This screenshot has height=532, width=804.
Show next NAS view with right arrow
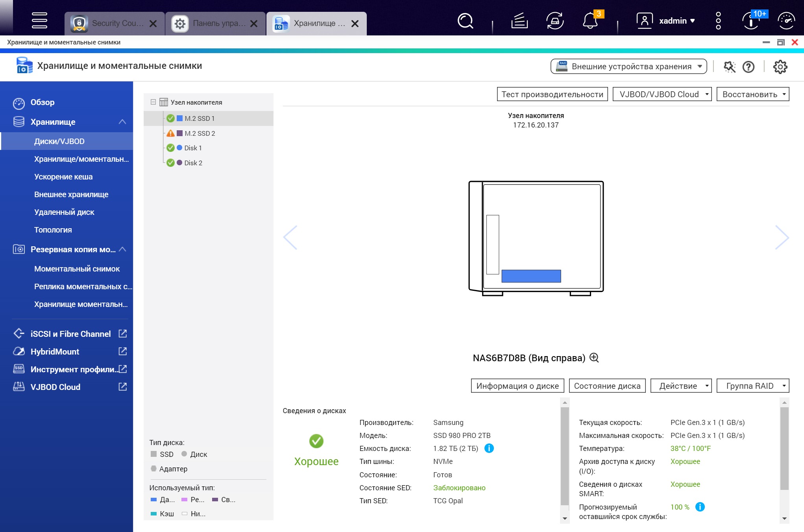pos(782,237)
